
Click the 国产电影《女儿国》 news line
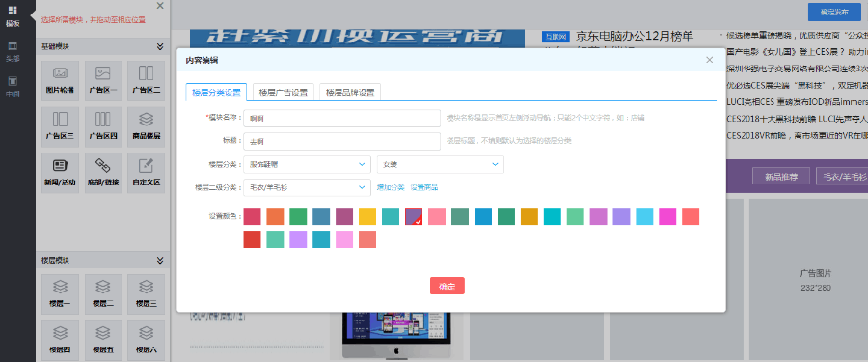tap(798, 53)
